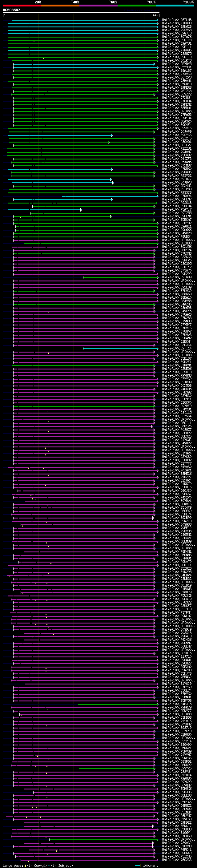Click the cyan ~100% legend color segment

175,6
